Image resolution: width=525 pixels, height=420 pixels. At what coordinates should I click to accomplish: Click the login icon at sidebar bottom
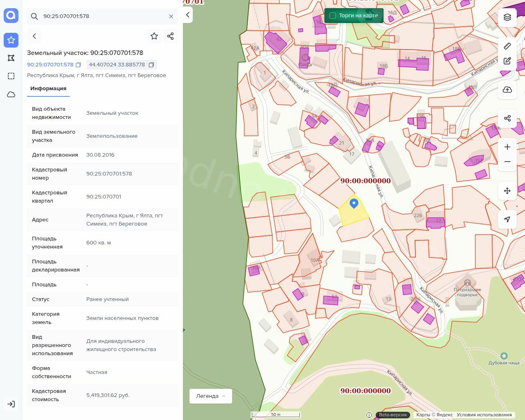(11, 404)
